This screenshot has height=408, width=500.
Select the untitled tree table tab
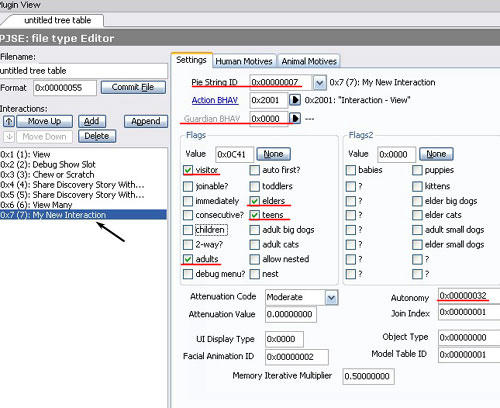point(57,20)
